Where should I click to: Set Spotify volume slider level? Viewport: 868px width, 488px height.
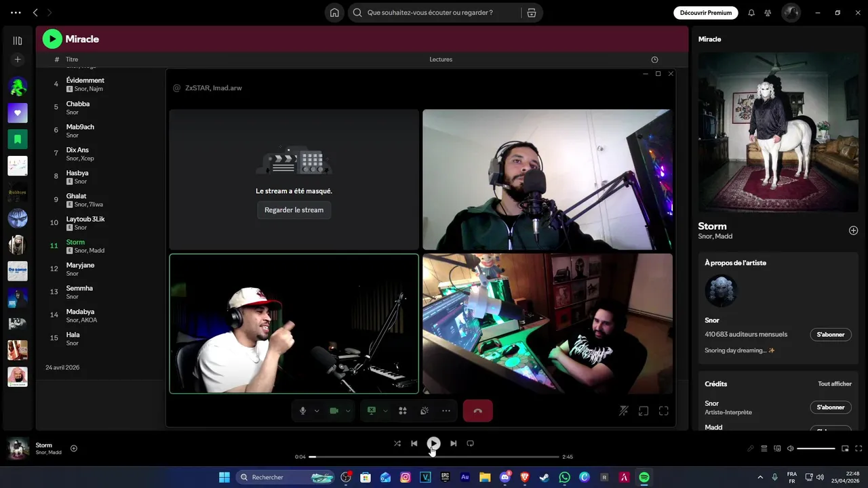click(816, 449)
